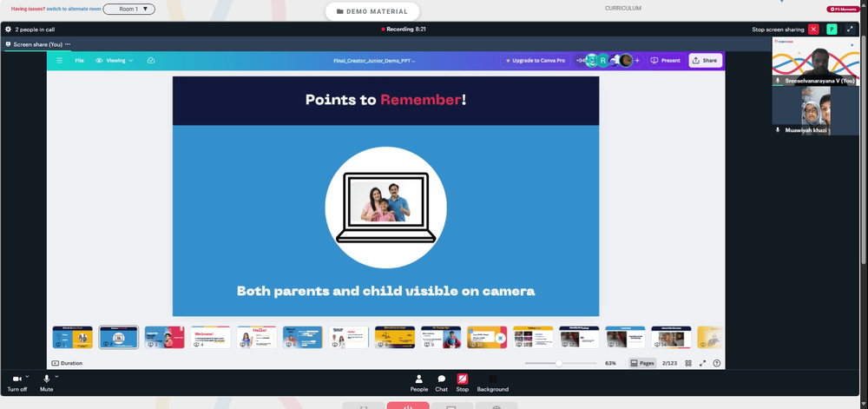Click Muawiyah khazi video tile
The image size is (868, 409).
point(815,110)
